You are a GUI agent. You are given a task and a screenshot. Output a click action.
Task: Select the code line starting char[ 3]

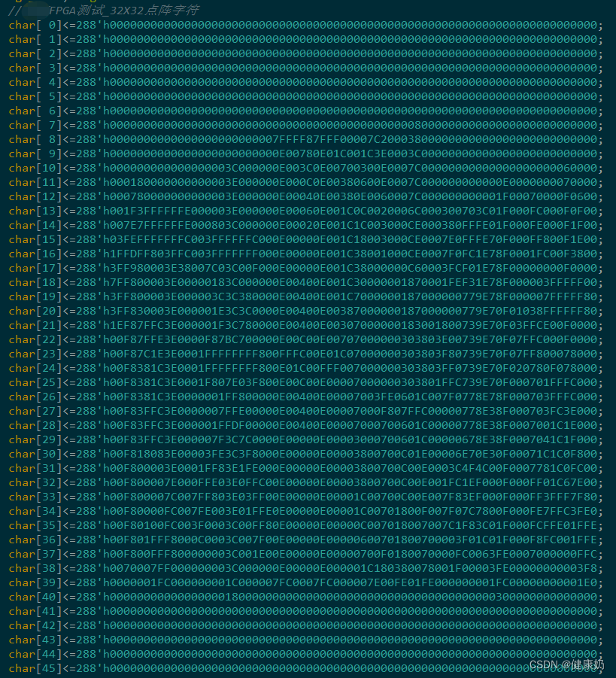[x=305, y=68]
